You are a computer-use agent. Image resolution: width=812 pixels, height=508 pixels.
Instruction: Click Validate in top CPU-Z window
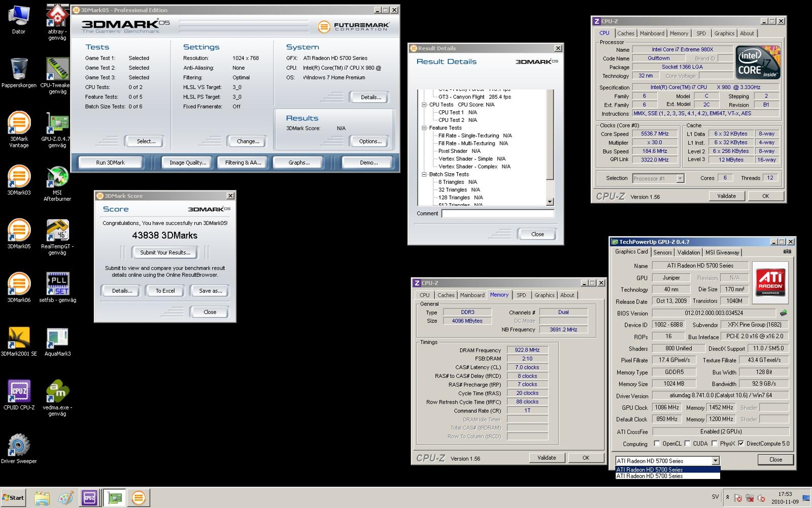click(x=726, y=196)
